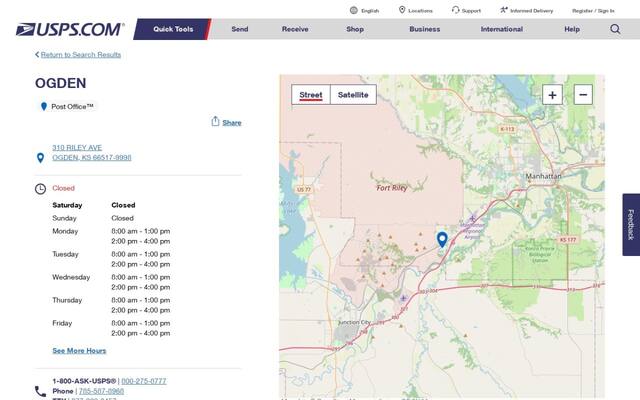Image resolution: width=640 pixels, height=400 pixels.
Task: Expand See More Hours
Action: coord(79,351)
